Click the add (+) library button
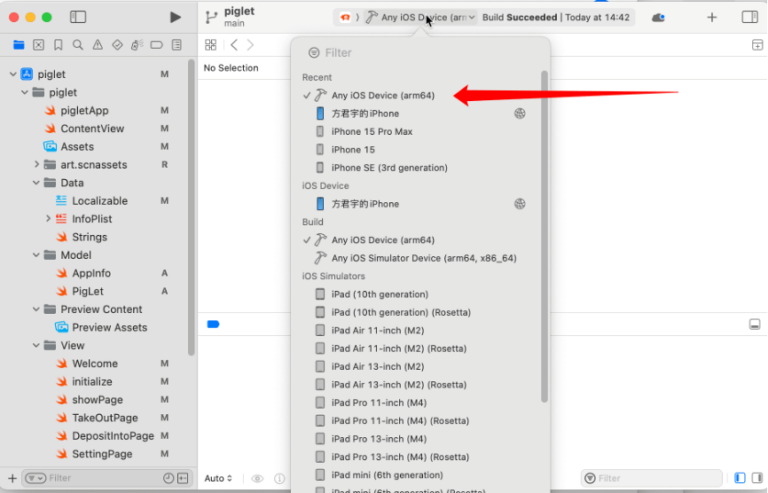The height and width of the screenshot is (493, 768). tap(712, 17)
